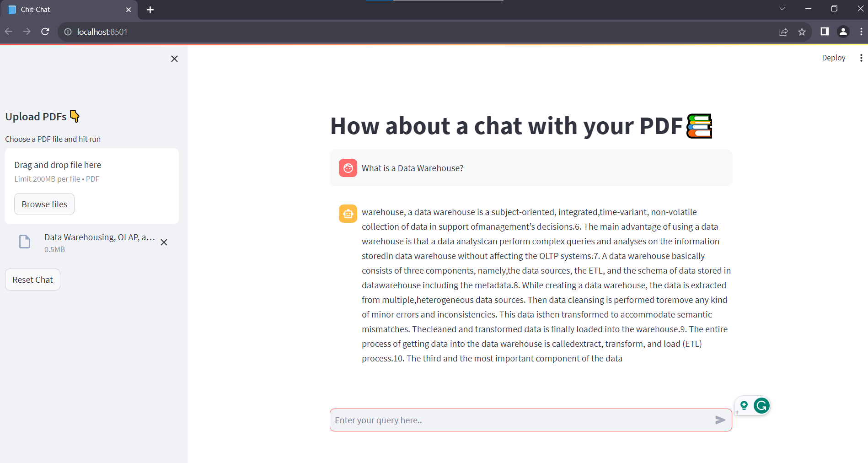Send the query using the arrow icon
Image resolution: width=868 pixels, height=463 pixels.
pyautogui.click(x=720, y=420)
